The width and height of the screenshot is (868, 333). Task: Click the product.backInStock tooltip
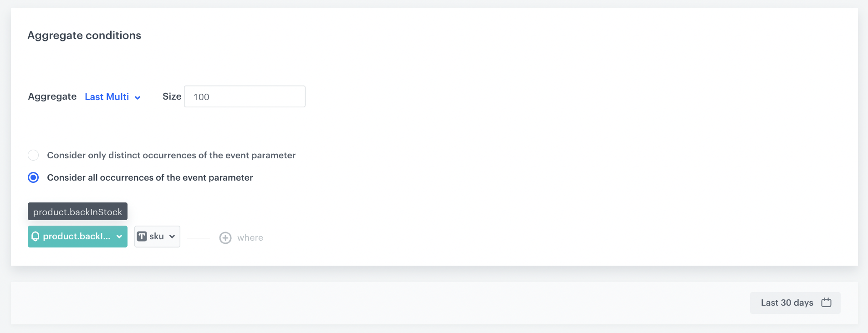click(x=77, y=212)
